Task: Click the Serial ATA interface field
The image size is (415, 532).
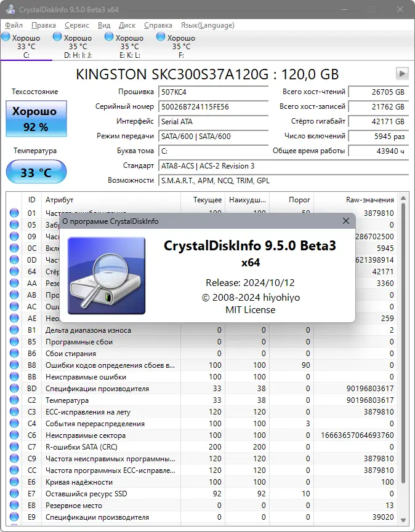Action: (x=213, y=121)
